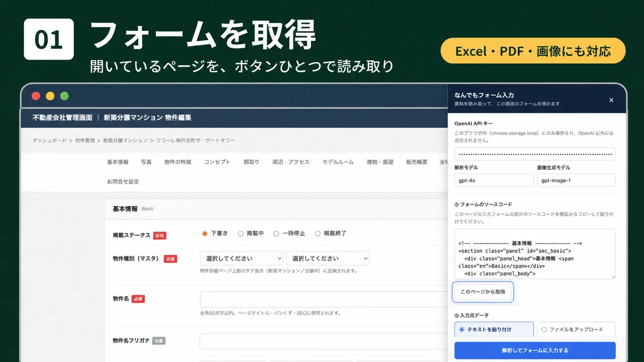Screen dimensions: 644x362
Task: Switch to the 写真 tab
Action: point(146,162)
